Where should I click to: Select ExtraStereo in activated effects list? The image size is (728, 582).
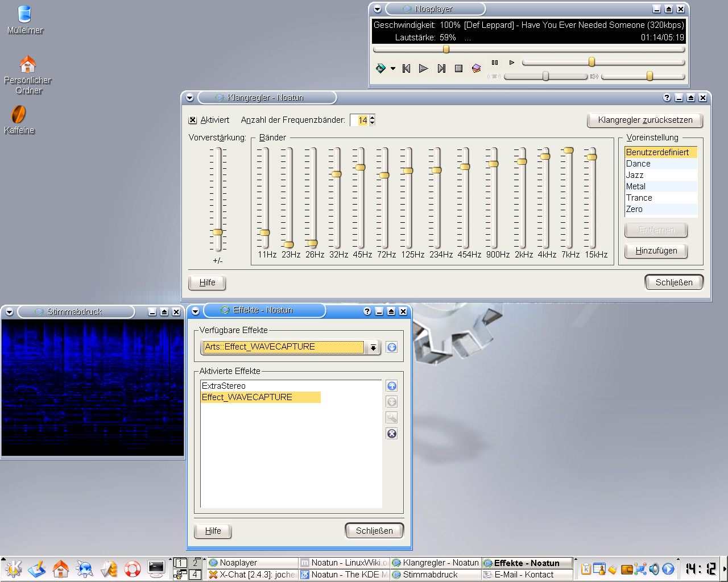click(x=224, y=386)
